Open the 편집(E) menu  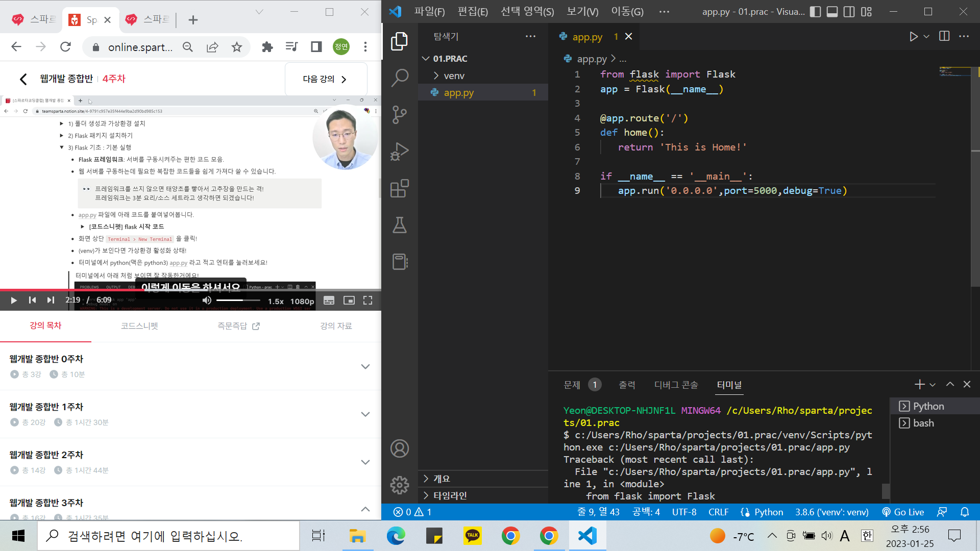click(x=473, y=12)
